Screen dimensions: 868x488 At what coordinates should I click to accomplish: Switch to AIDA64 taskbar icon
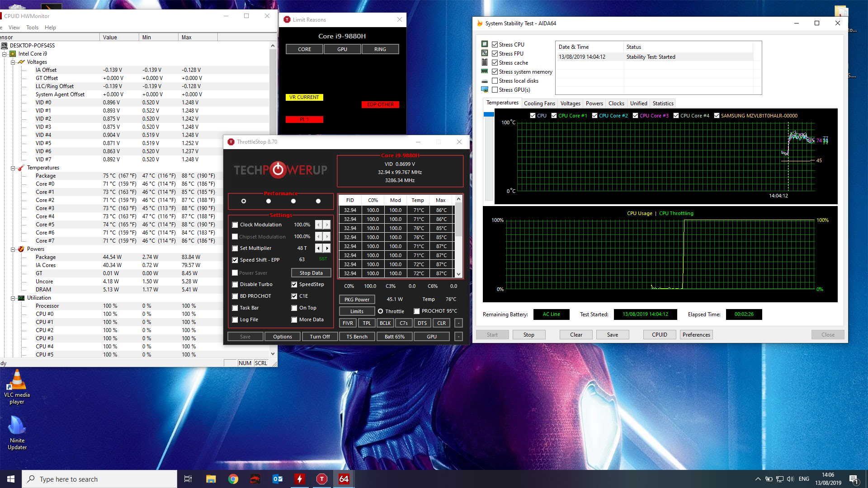click(344, 479)
